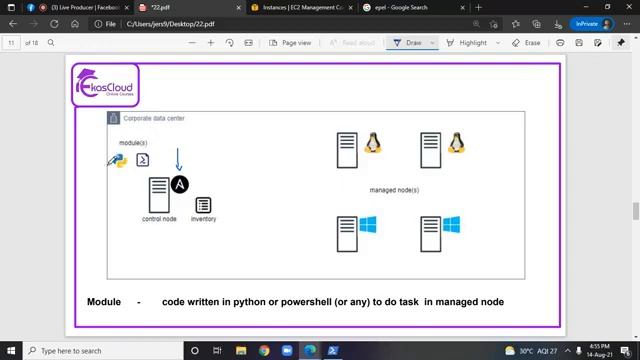Viewport: 640px width, 360px height.
Task: Switch to the EC2 Management Console tab
Action: click(x=302, y=7)
